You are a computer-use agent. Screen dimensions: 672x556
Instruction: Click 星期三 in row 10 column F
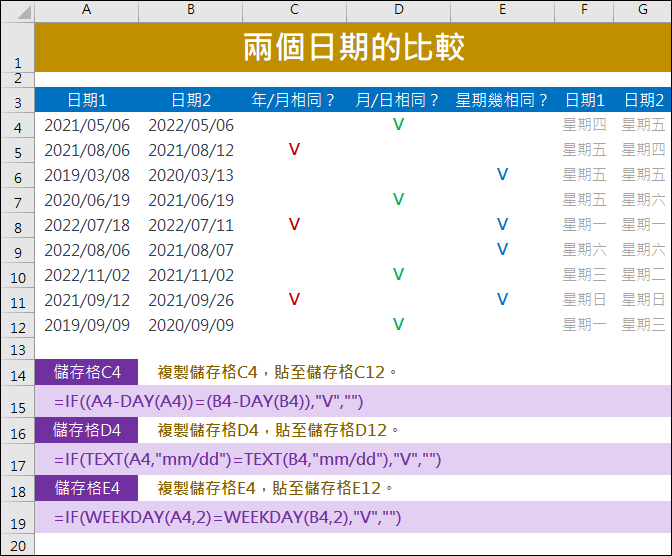point(584,275)
